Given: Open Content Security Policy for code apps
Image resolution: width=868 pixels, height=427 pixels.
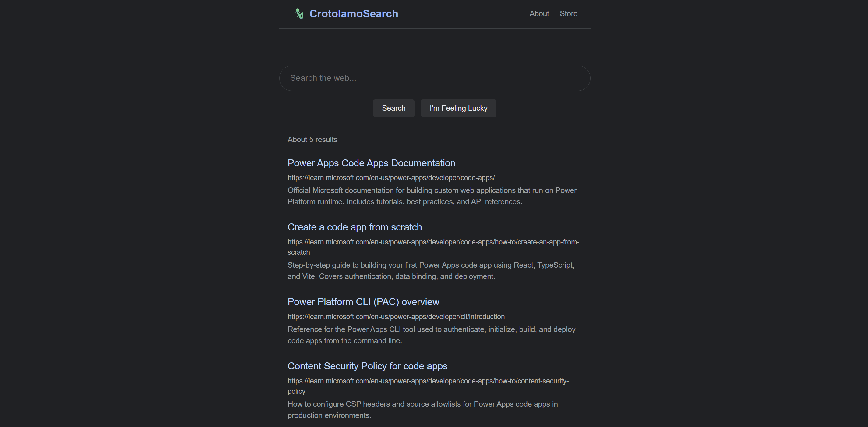Looking at the screenshot, I should (x=367, y=366).
